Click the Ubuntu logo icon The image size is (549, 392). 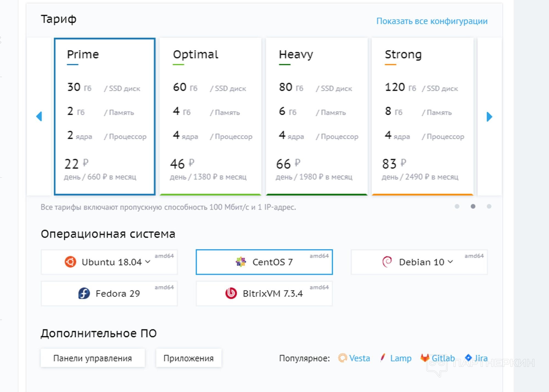coord(70,262)
